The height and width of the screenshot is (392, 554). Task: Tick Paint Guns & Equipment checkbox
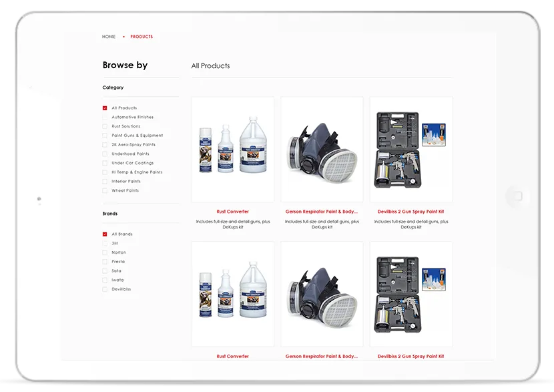(105, 136)
